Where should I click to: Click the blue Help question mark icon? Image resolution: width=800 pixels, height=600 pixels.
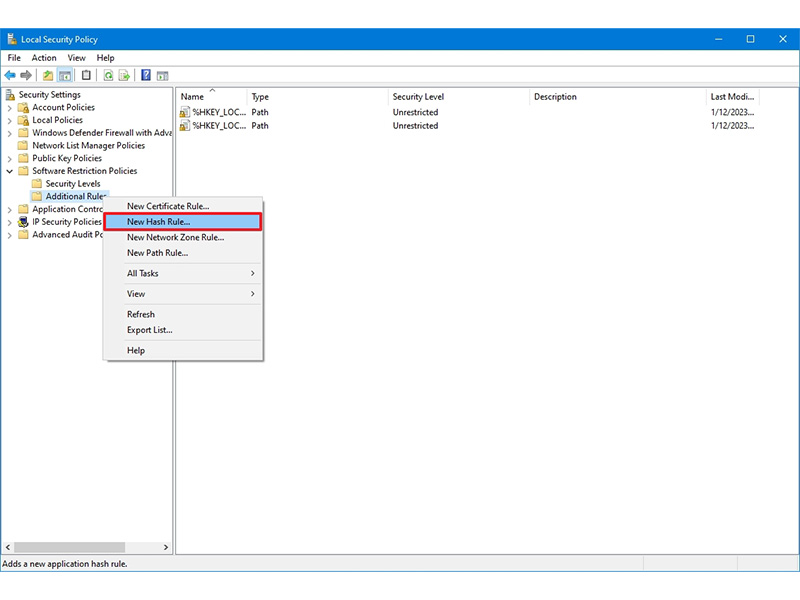point(146,76)
